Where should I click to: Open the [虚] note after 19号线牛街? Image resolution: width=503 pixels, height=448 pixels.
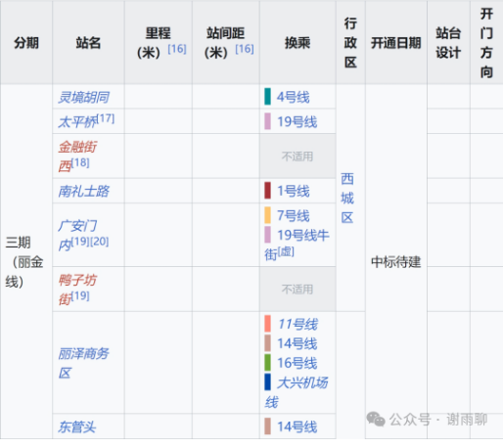point(286,251)
